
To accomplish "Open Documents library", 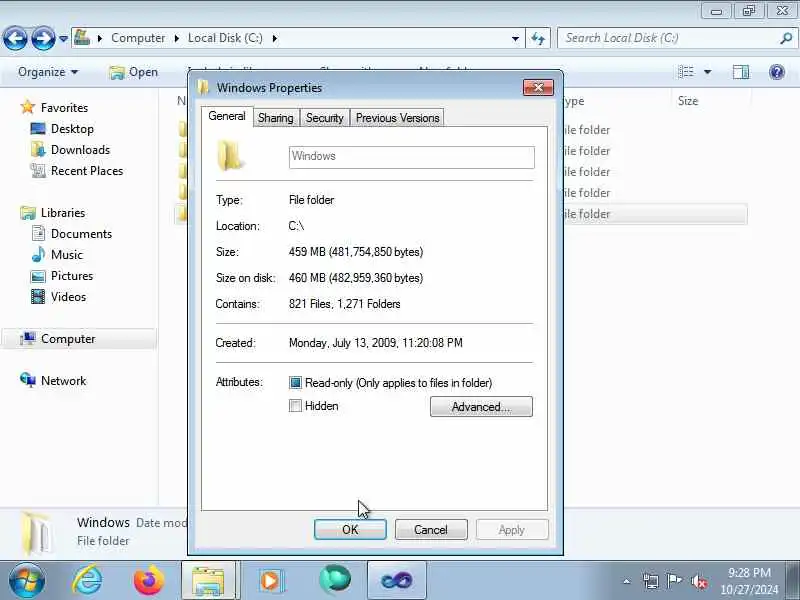I will (x=81, y=234).
